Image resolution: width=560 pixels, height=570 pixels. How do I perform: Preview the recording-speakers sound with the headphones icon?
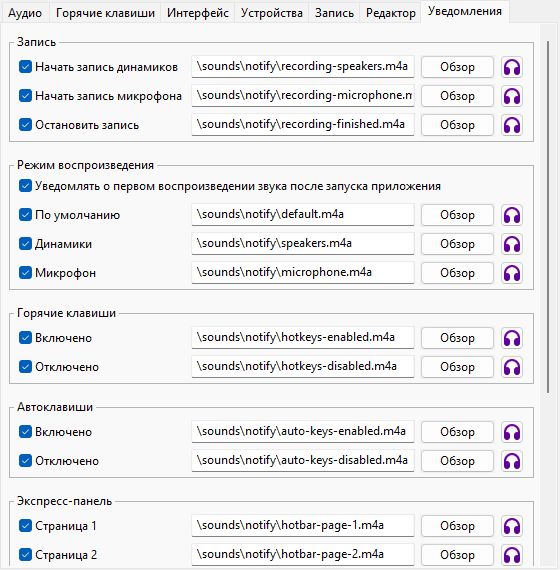(512, 67)
